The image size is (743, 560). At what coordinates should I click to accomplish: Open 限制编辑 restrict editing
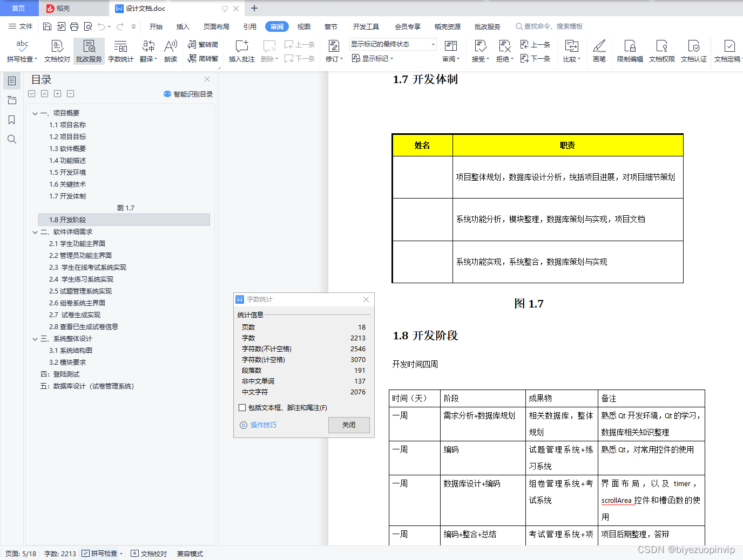point(630,51)
